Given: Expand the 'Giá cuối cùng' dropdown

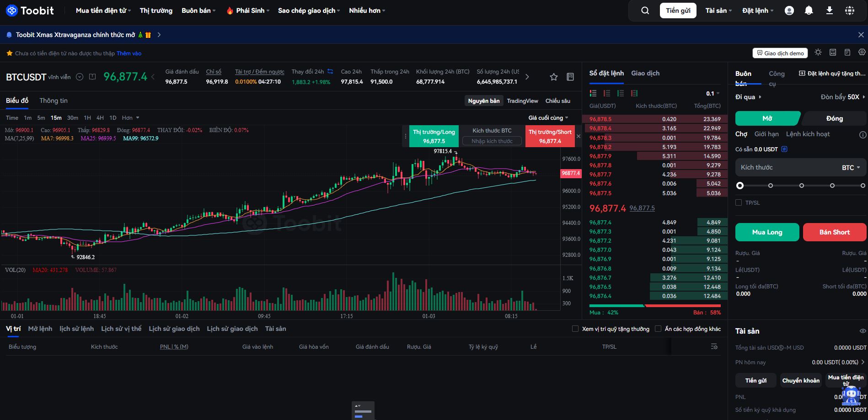Looking at the screenshot, I should pos(548,118).
